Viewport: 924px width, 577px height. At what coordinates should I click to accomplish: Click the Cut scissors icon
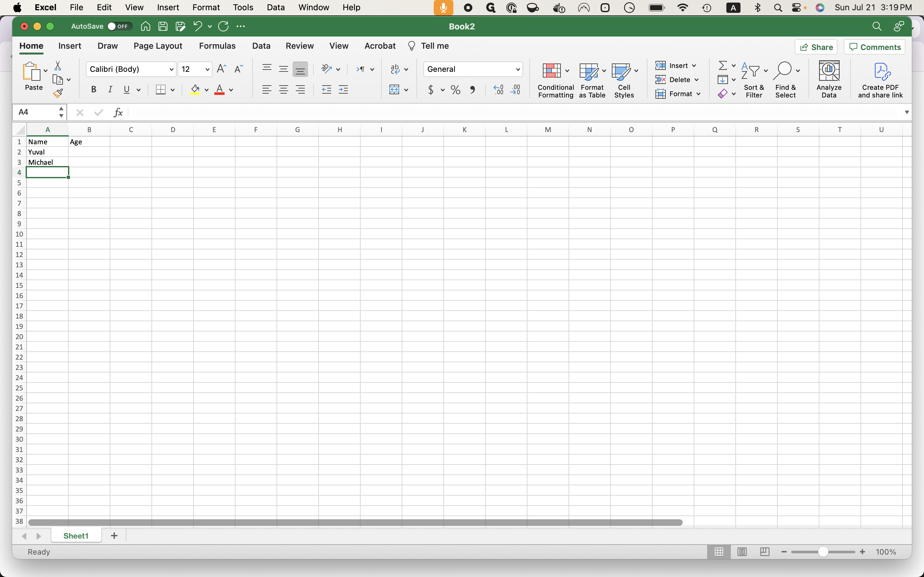tap(58, 66)
